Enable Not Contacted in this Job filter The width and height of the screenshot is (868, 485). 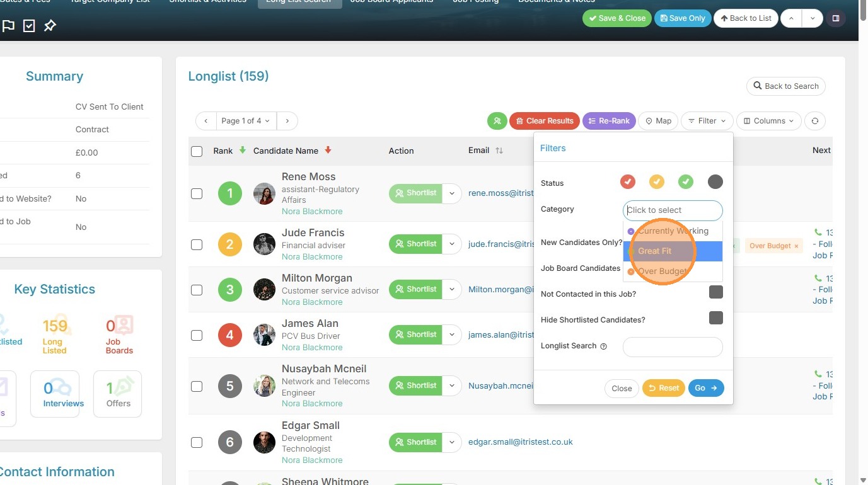pyautogui.click(x=715, y=292)
